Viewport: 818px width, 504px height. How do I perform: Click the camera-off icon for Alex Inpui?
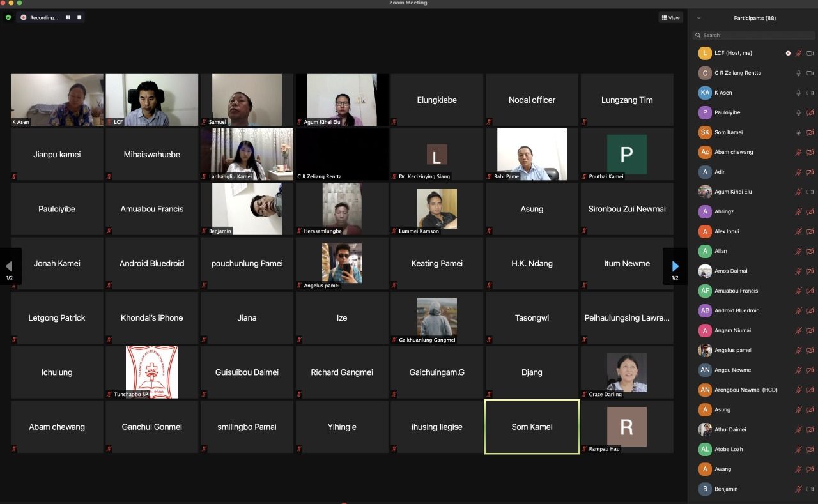point(810,231)
